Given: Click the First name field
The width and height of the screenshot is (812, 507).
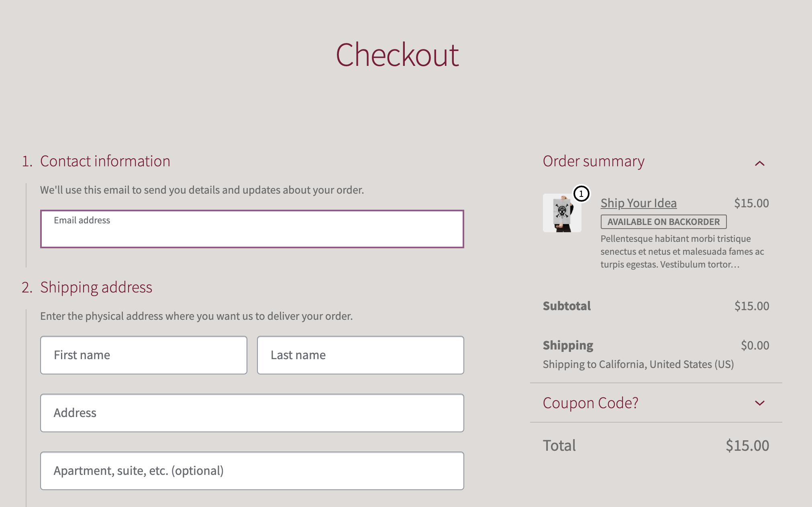Looking at the screenshot, I should tap(143, 355).
